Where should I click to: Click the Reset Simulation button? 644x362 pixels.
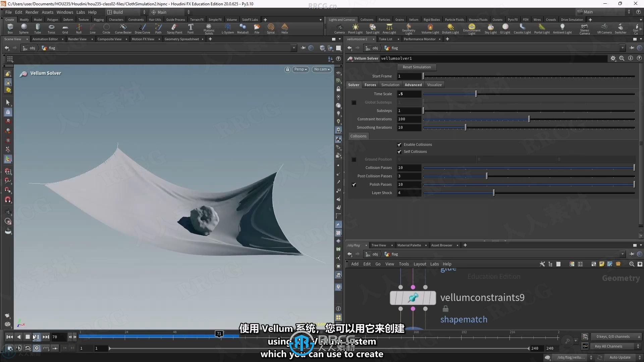pos(417,67)
